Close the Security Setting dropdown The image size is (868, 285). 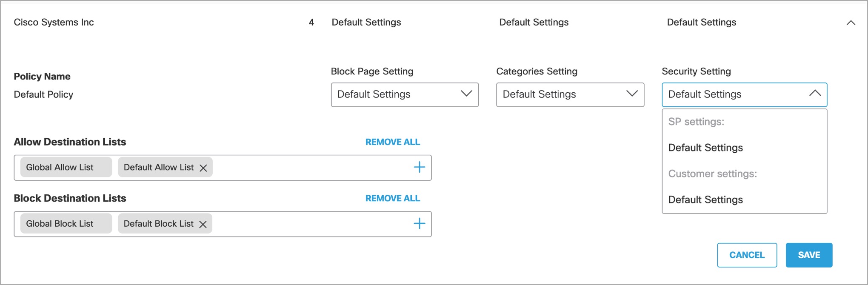[x=814, y=94]
